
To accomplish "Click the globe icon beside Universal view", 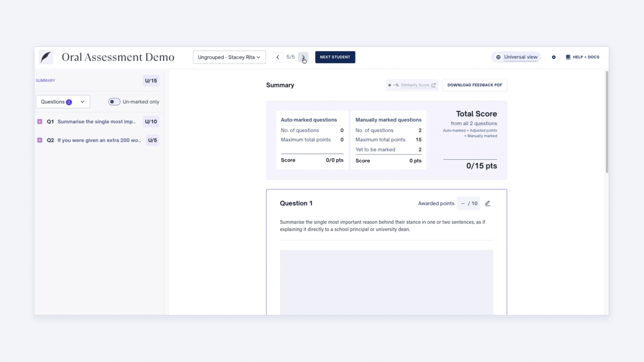I will pyautogui.click(x=498, y=57).
